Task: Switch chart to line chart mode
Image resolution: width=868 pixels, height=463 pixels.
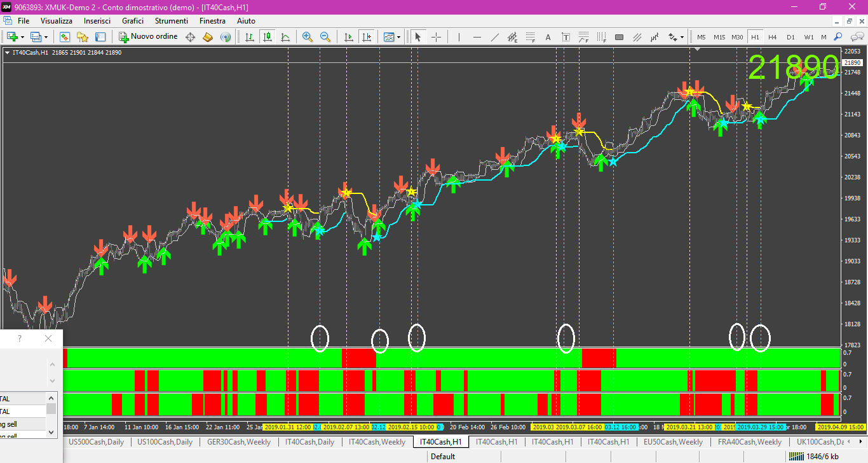Action: pyautogui.click(x=285, y=37)
